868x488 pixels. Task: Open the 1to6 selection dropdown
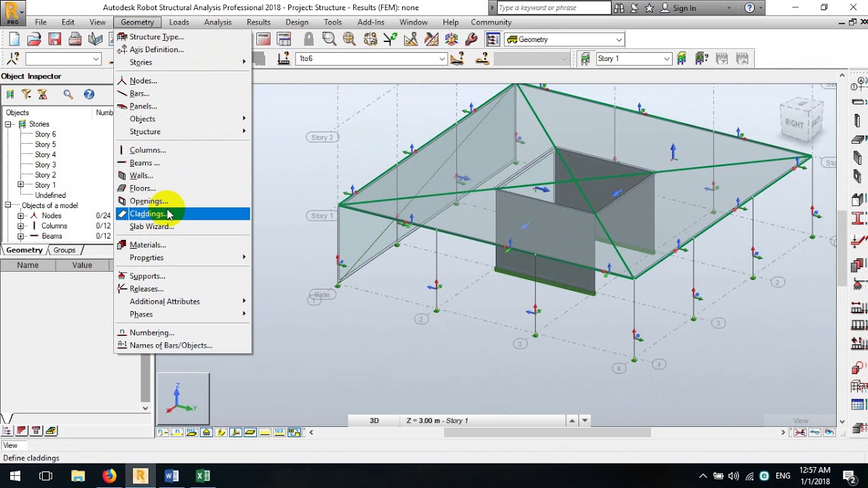pyautogui.click(x=441, y=59)
